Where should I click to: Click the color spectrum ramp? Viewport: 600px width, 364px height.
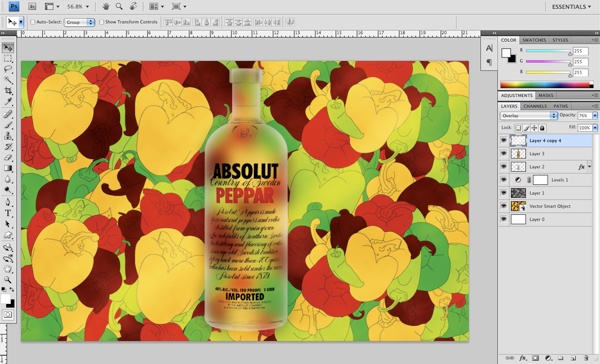pyautogui.click(x=547, y=85)
